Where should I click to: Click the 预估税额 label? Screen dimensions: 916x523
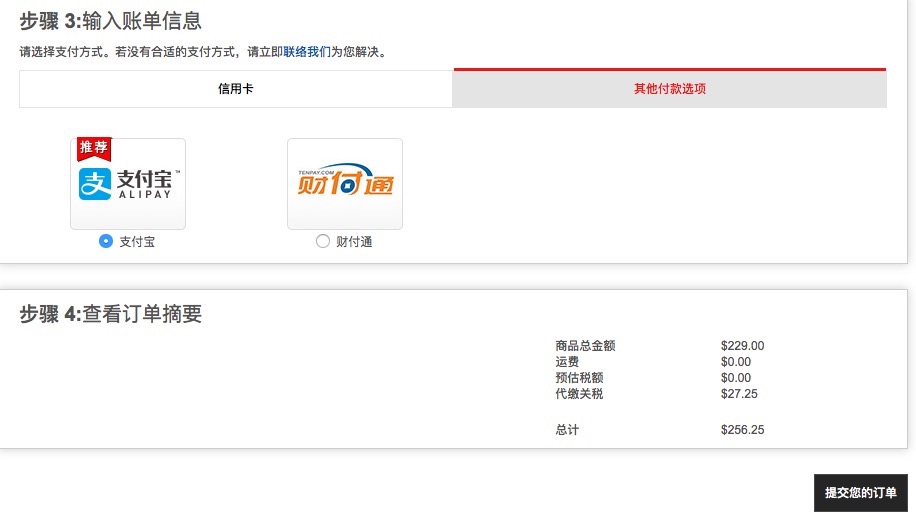pos(579,377)
